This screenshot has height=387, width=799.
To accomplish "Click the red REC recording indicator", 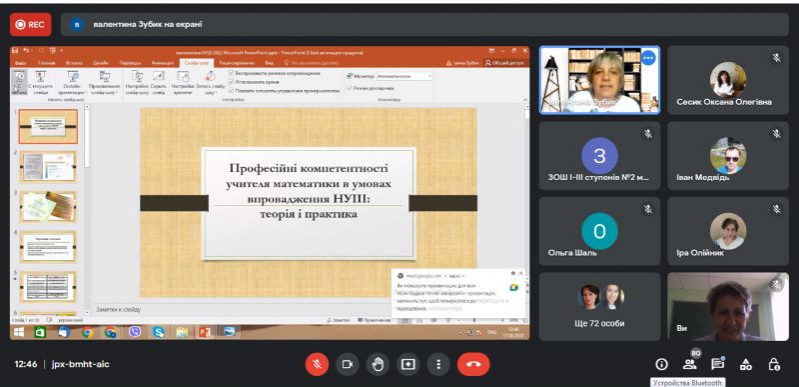I will pyautogui.click(x=30, y=24).
